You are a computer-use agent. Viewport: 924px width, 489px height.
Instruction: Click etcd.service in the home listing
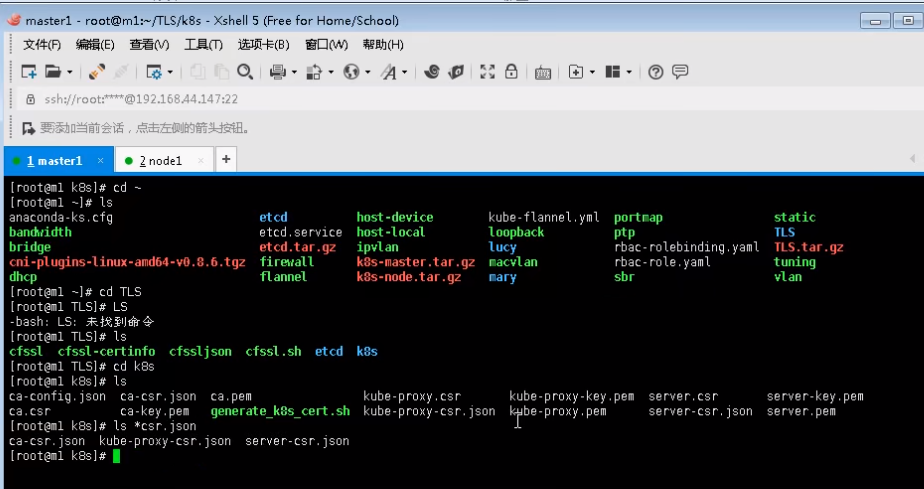(301, 232)
